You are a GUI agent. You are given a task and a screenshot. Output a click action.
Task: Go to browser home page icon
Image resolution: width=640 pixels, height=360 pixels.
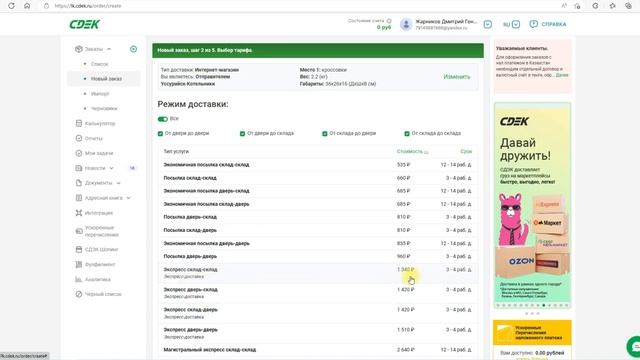click(x=27, y=6)
